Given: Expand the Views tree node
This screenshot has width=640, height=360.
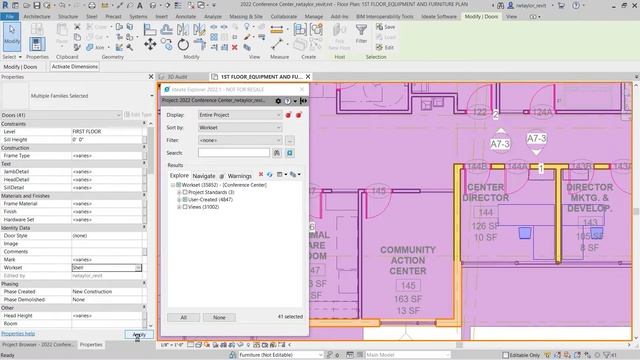Looking at the screenshot, I should 179,207.
